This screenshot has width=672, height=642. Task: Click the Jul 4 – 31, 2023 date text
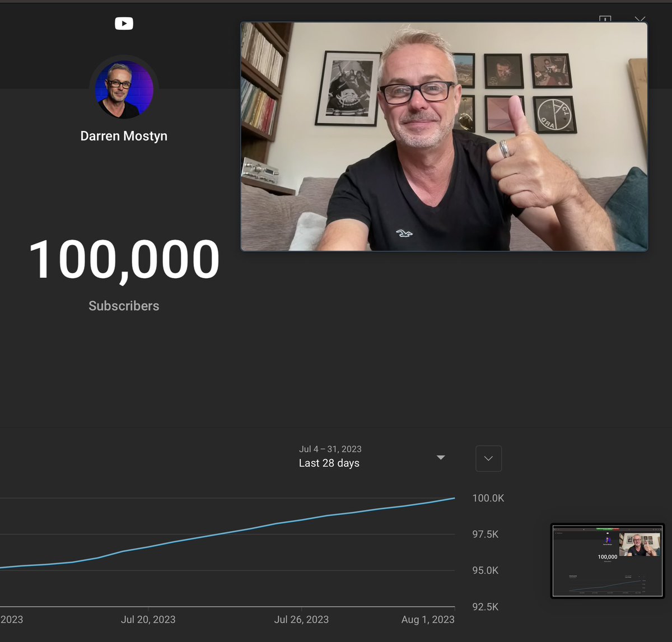coord(330,449)
